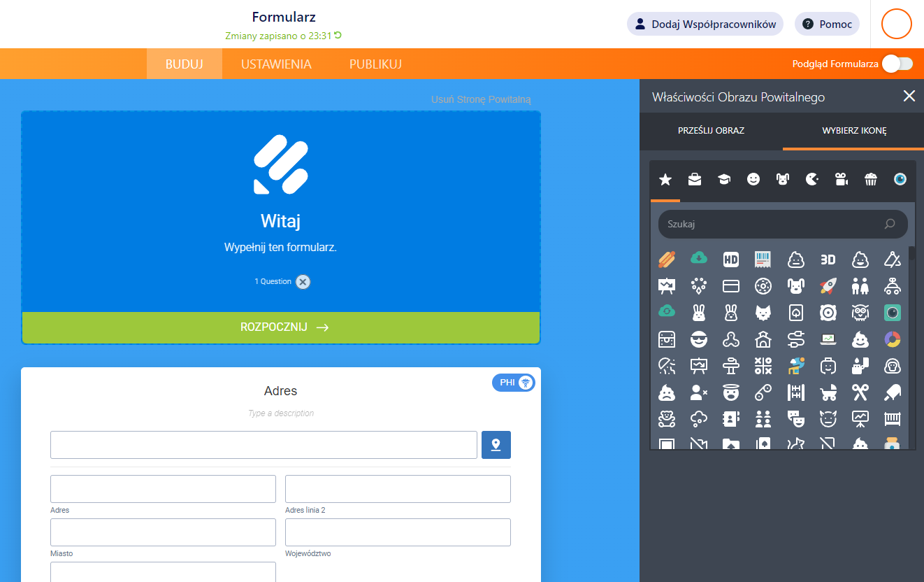Select the popsicle icon

click(x=892, y=392)
